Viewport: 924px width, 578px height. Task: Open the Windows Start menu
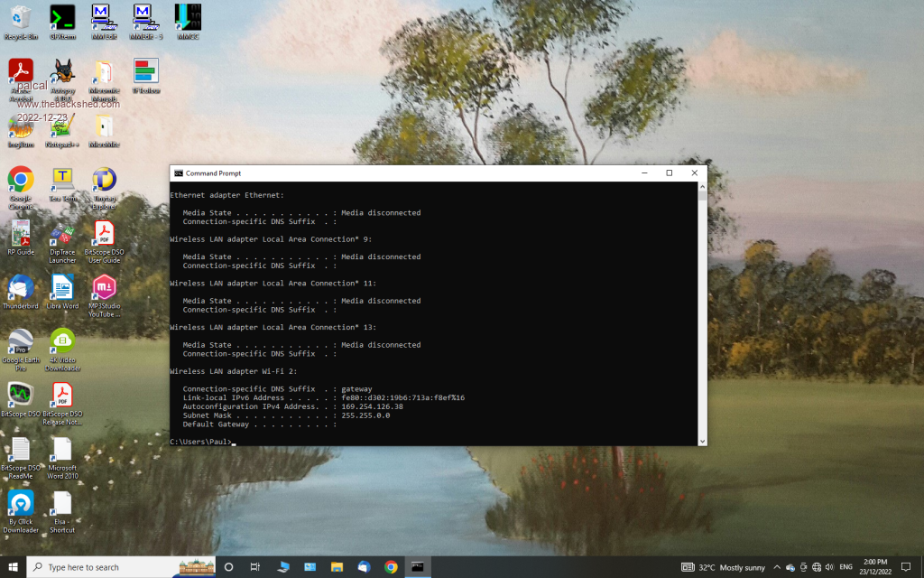pos(13,567)
